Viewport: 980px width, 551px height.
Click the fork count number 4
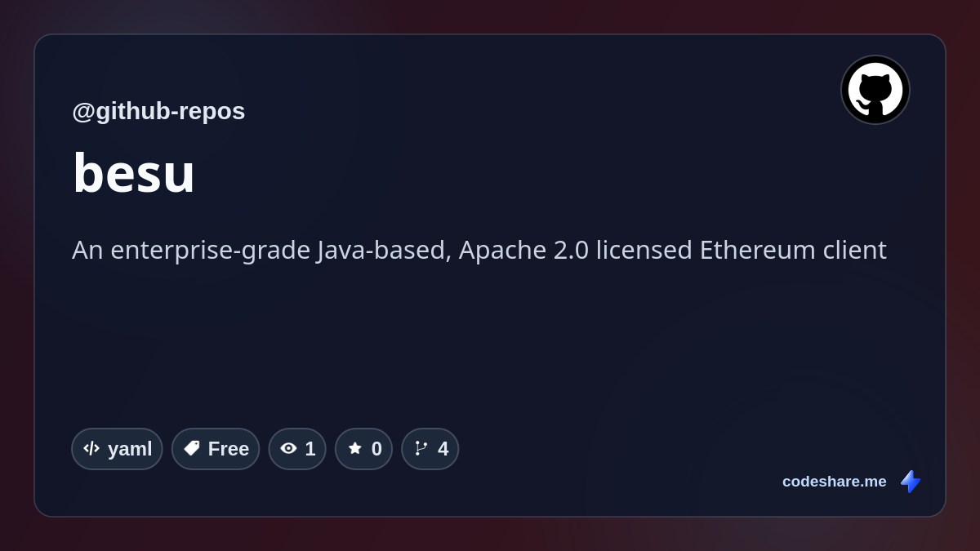click(x=443, y=449)
